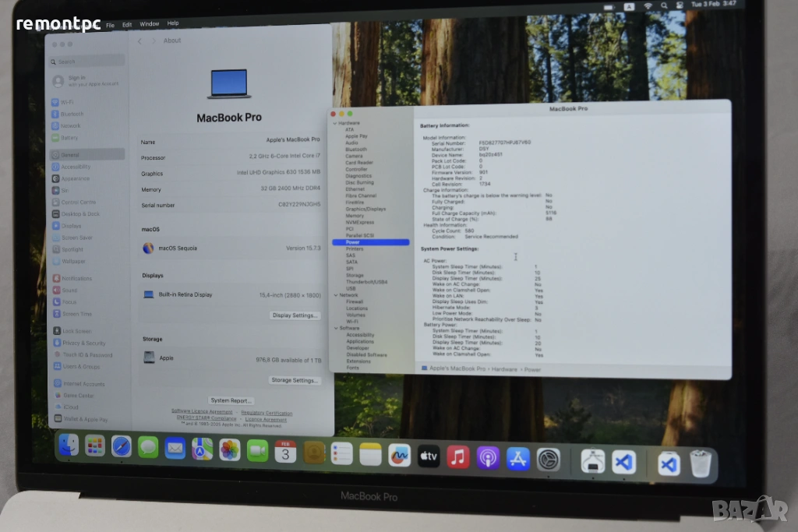This screenshot has width=798, height=532.
Task: Collapse the Software tree section
Action: 335,328
